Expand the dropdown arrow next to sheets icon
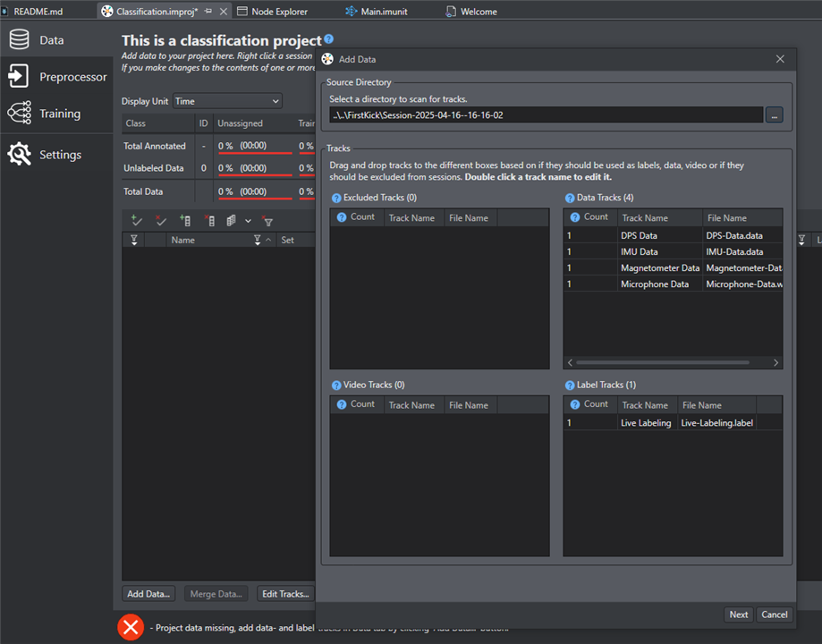Screen dimensions: 822x644 coord(248,221)
